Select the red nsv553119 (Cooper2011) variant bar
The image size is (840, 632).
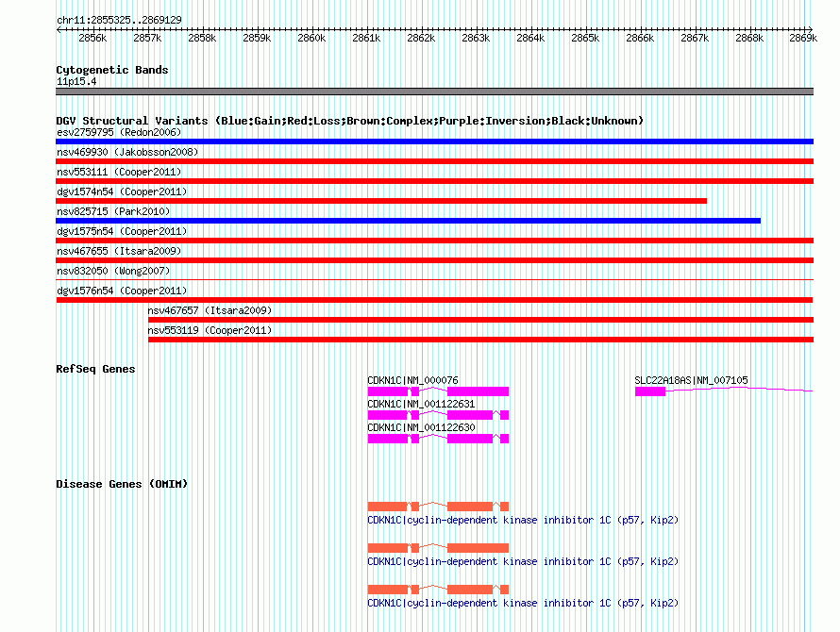[x=479, y=340]
